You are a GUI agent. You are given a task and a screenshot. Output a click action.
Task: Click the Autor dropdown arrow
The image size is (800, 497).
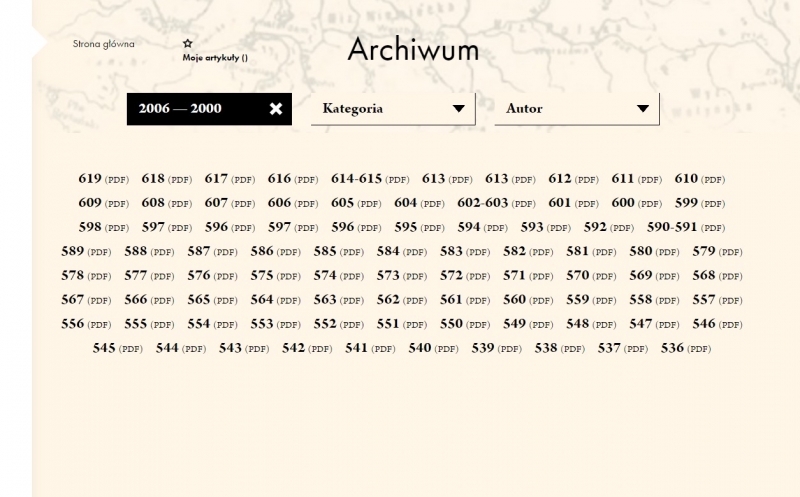click(x=643, y=109)
